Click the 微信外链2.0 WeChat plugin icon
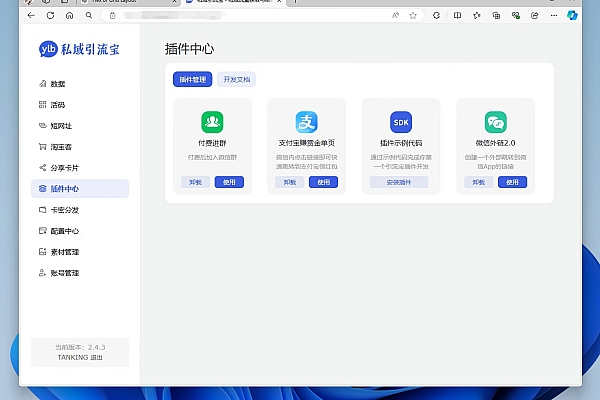Screen dimensions: 600x400 (496, 122)
